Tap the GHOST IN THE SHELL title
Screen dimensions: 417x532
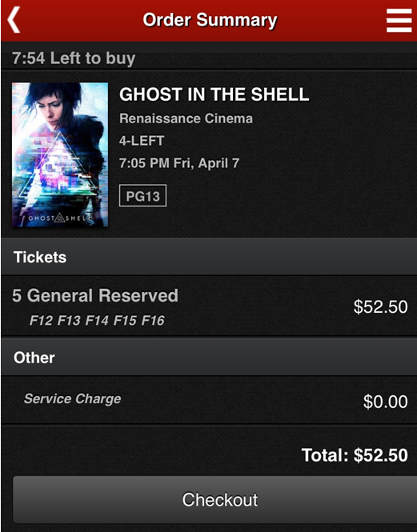[x=214, y=94]
